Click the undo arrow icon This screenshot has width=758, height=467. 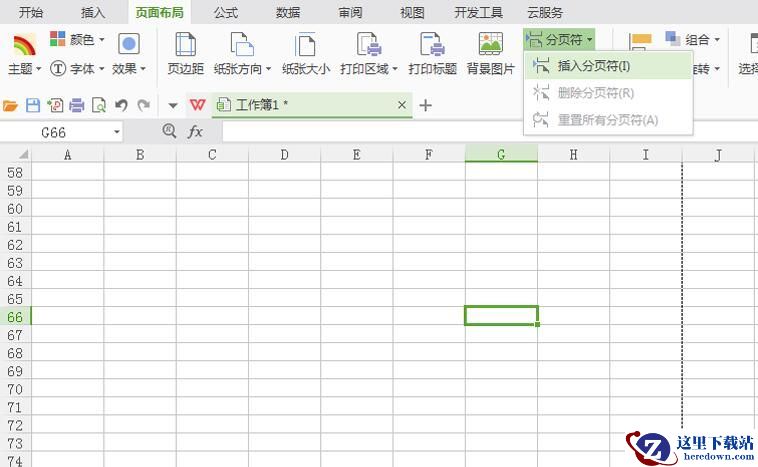click(121, 105)
